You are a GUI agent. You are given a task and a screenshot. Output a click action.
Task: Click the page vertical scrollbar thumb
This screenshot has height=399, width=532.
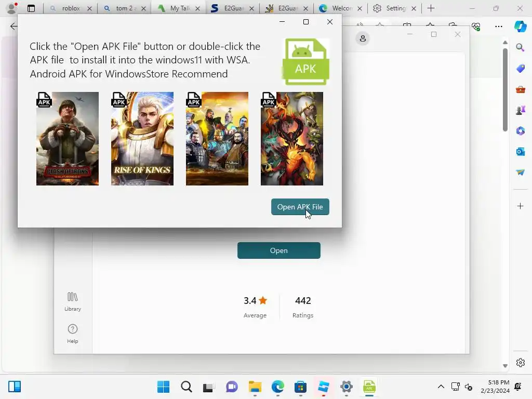click(505, 89)
